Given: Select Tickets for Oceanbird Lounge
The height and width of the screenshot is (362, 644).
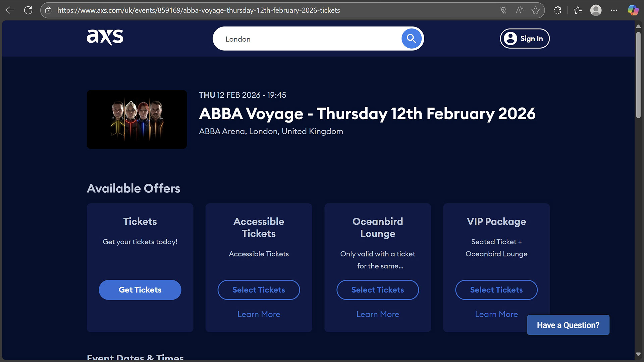Looking at the screenshot, I should tap(377, 290).
